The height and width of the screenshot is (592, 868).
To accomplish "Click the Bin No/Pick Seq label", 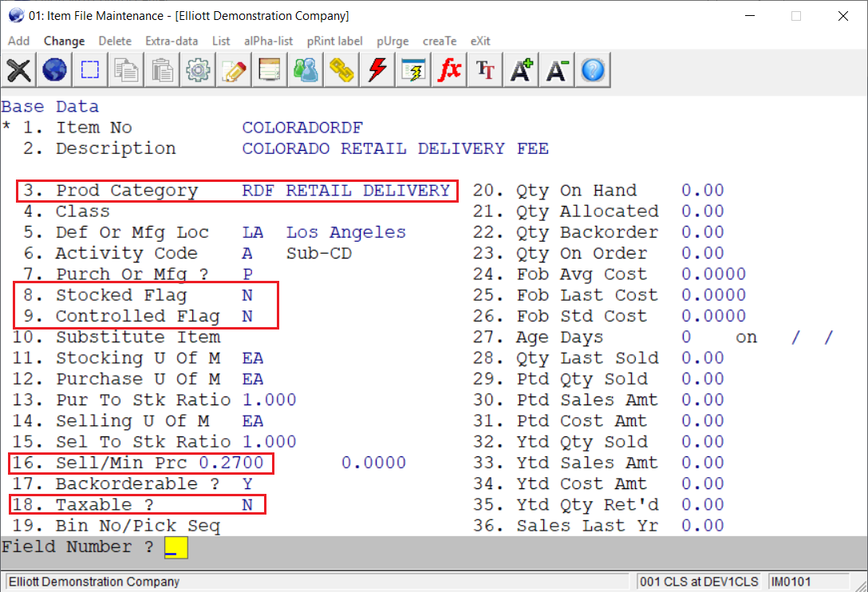I will point(138,526).
